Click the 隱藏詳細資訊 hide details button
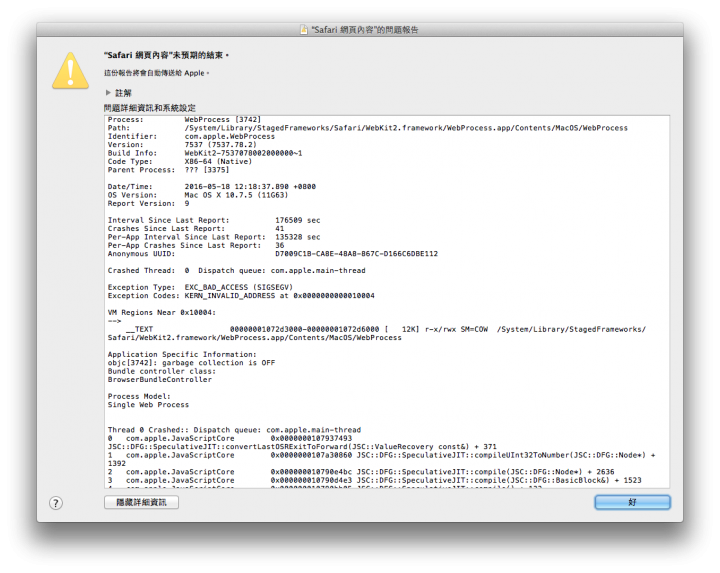720x573 pixels. point(141,502)
